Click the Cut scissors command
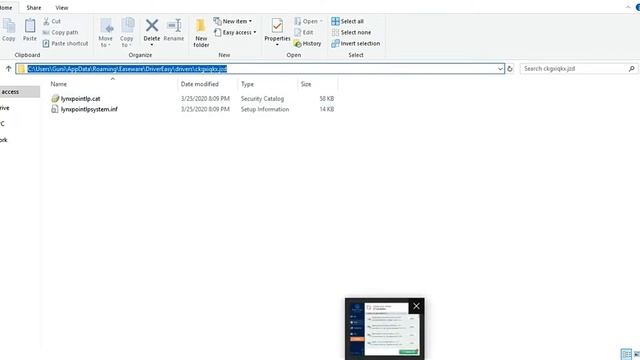Image resolution: width=640 pixels, height=360 pixels. (52, 21)
